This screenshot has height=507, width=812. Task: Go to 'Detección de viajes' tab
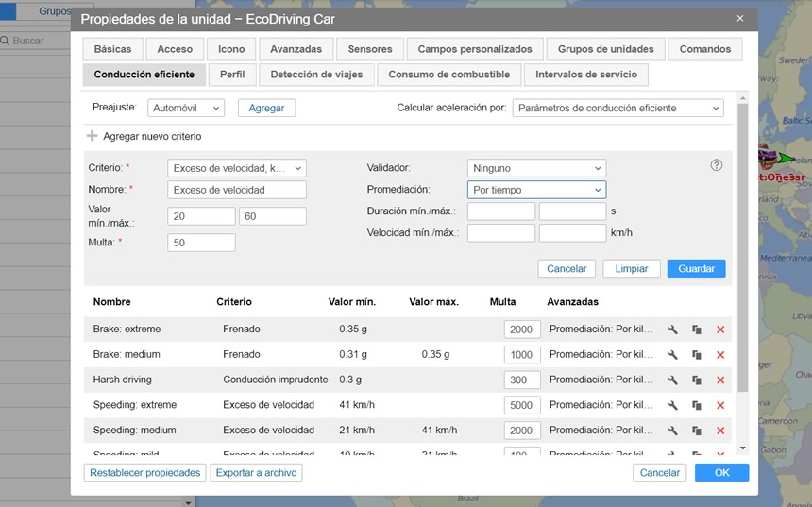[x=316, y=75]
